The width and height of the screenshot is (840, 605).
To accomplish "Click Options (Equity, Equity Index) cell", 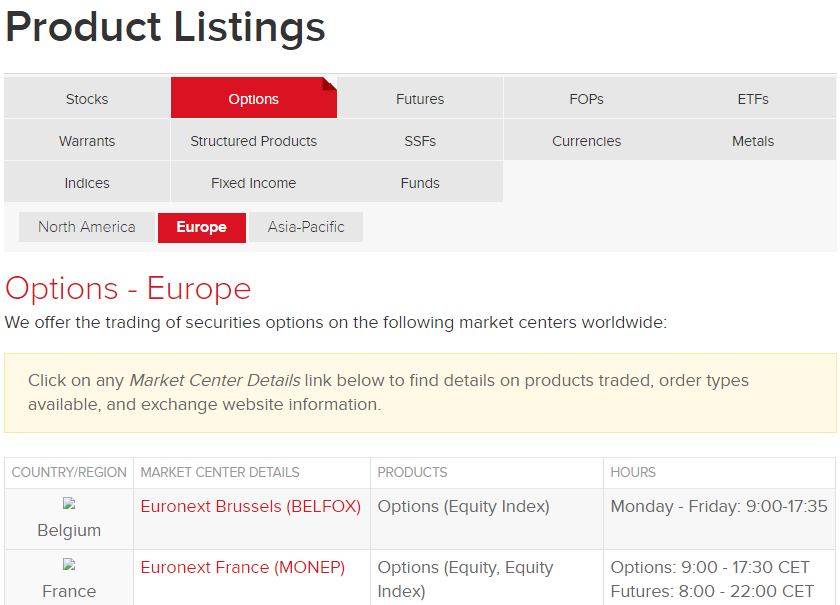I will pos(487,578).
